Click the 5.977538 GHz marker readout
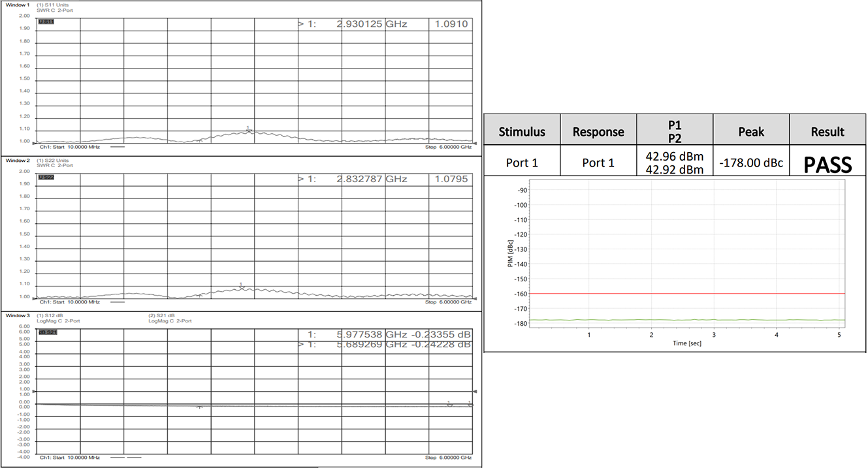The image size is (868, 468). 371,334
